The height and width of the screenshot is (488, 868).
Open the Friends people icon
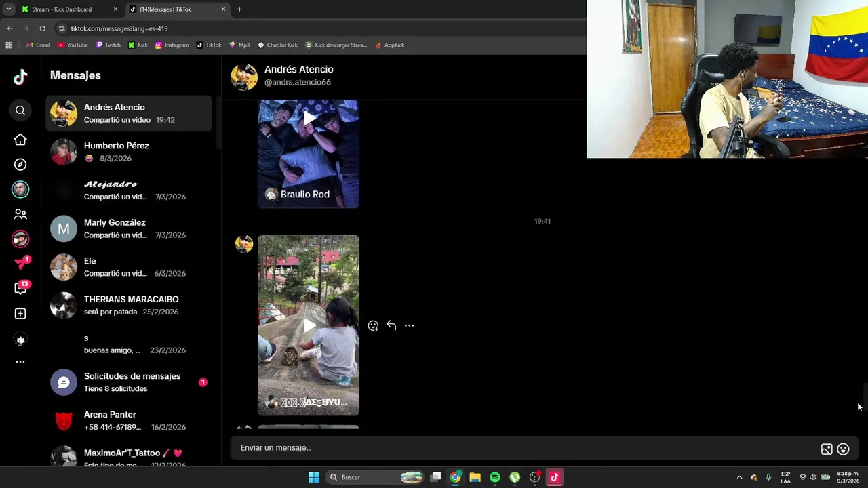20,214
